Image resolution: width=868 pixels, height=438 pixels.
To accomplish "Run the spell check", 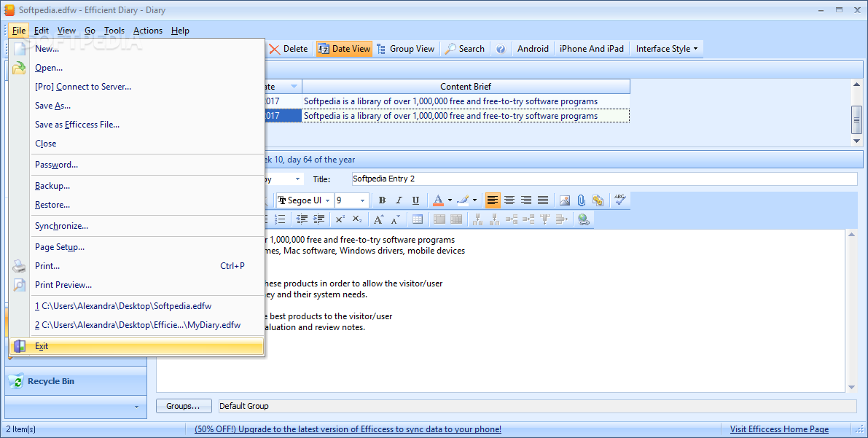I will 620,200.
